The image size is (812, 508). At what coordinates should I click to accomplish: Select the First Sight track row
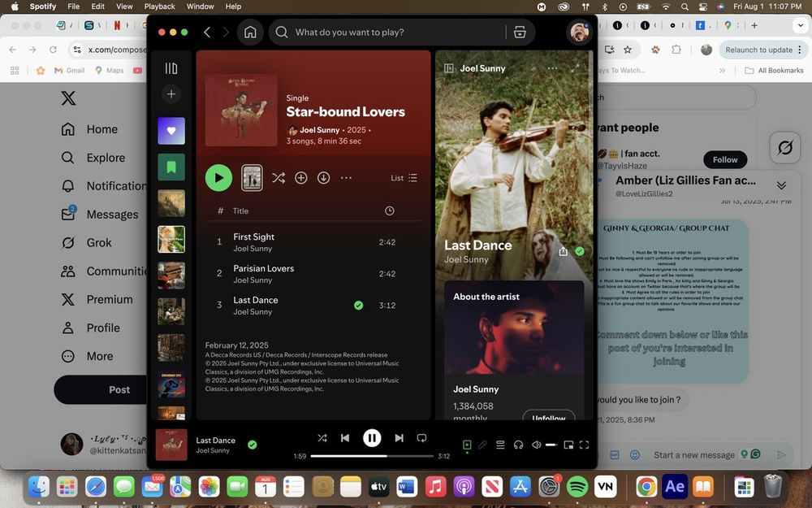[x=313, y=242]
